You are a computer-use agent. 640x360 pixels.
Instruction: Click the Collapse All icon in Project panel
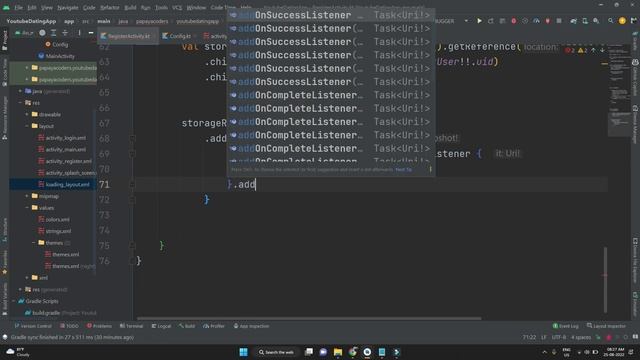tap(65, 33)
